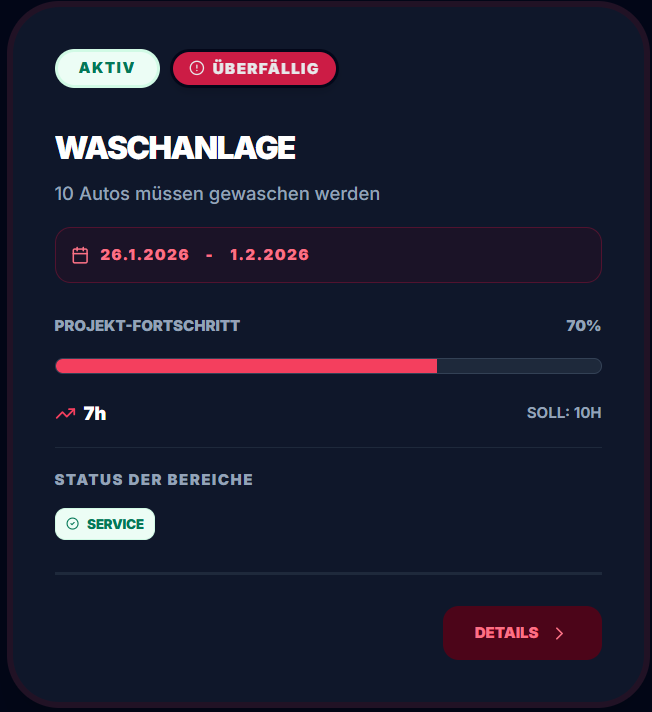The width and height of the screenshot is (652, 712).
Task: Click the trending arrow icon beside 7h
Action: [66, 413]
